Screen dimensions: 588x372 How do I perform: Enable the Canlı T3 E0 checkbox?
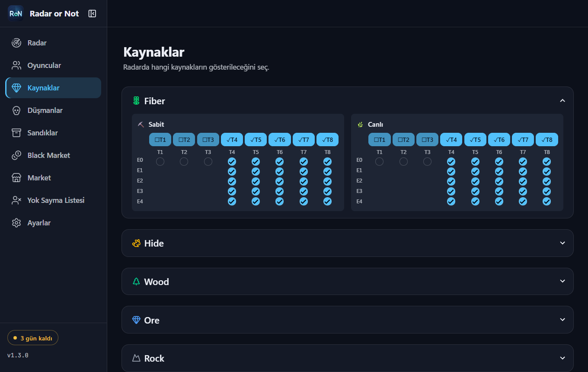click(x=427, y=161)
